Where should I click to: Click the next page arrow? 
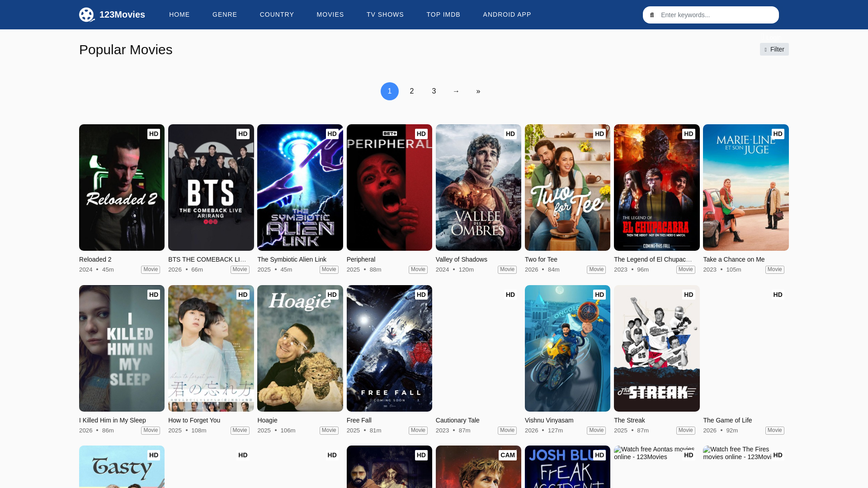click(456, 91)
